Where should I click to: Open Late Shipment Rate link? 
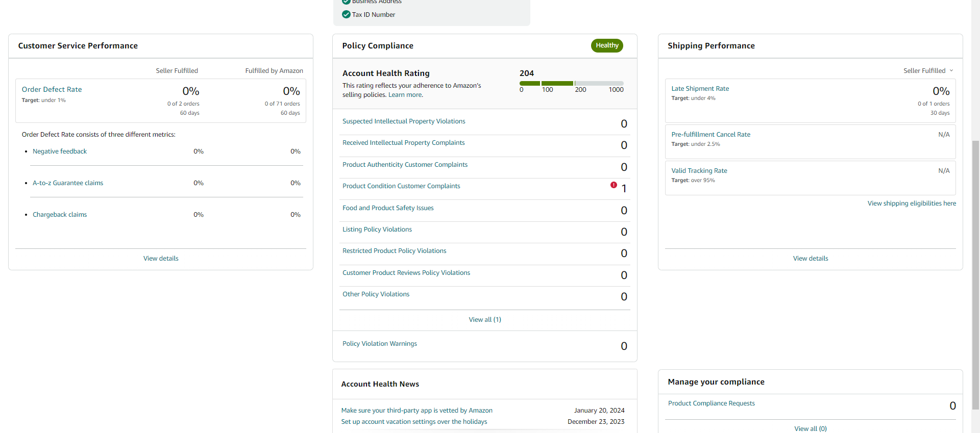(x=700, y=89)
